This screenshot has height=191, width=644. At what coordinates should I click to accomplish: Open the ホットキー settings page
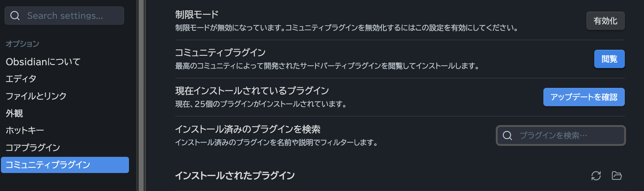click(x=25, y=130)
